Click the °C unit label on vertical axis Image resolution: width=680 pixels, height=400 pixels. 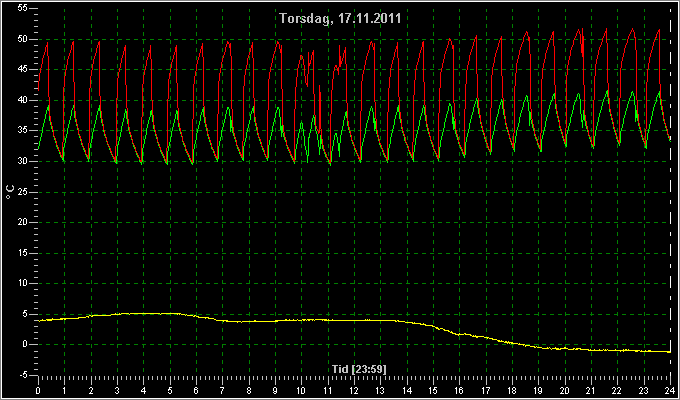(10, 192)
